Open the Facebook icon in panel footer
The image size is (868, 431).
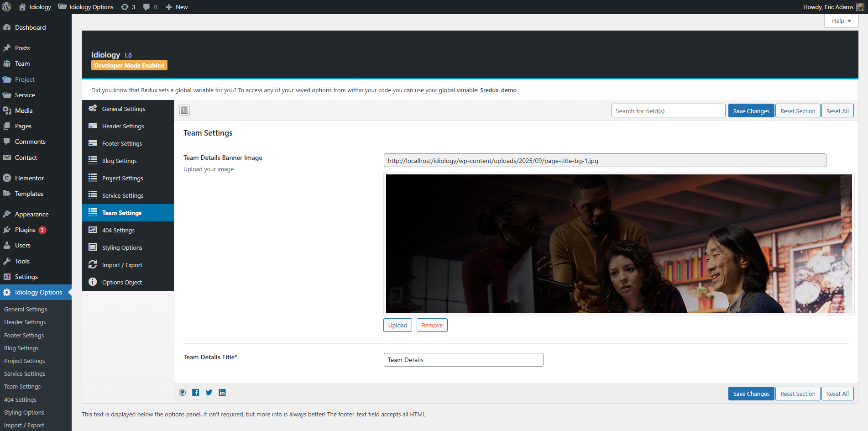pyautogui.click(x=196, y=393)
